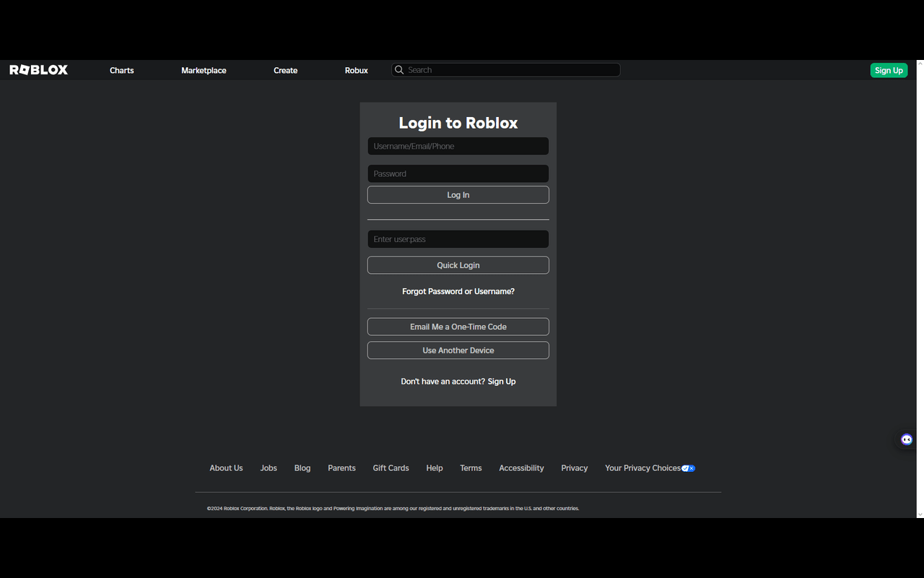924x578 pixels.
Task: Focus the Password field
Action: pos(458,173)
